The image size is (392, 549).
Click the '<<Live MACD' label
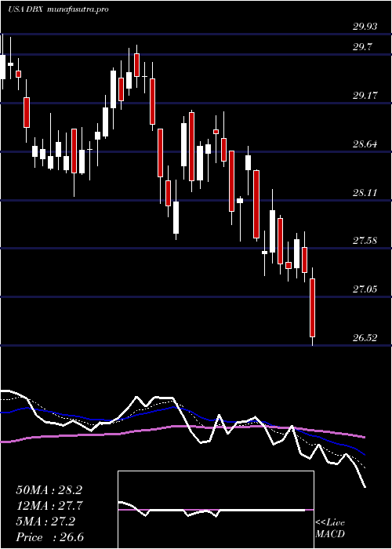(x=330, y=529)
